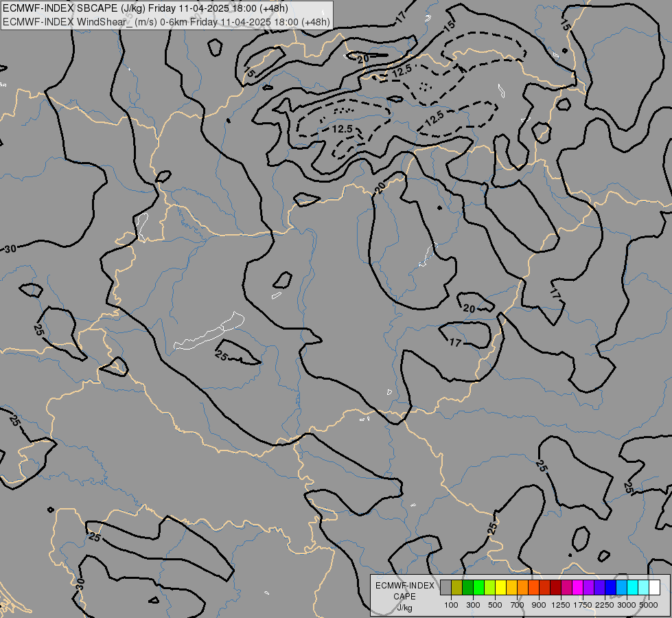The height and width of the screenshot is (618, 672).
Task: Click the legend value "300"
Action: (x=473, y=605)
